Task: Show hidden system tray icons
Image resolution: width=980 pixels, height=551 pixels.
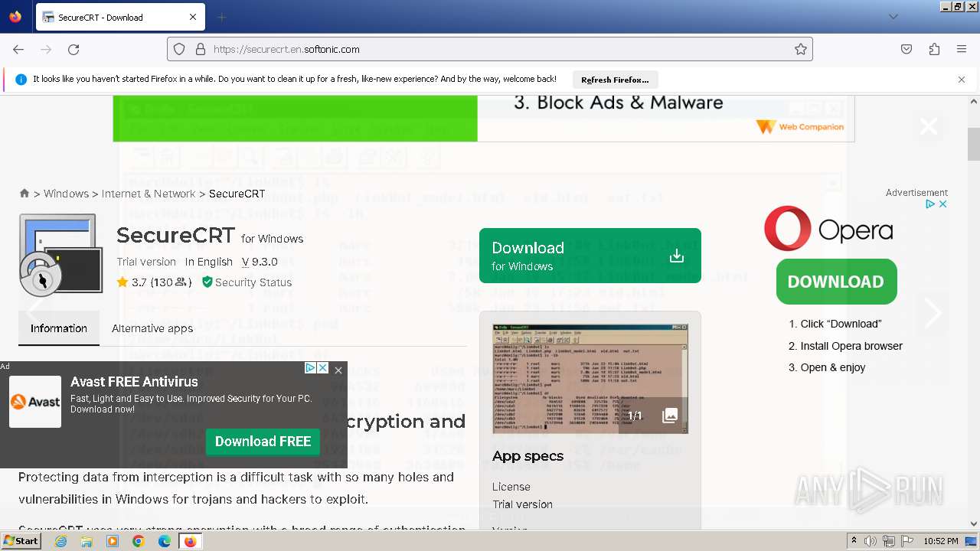Action: pos(854,541)
